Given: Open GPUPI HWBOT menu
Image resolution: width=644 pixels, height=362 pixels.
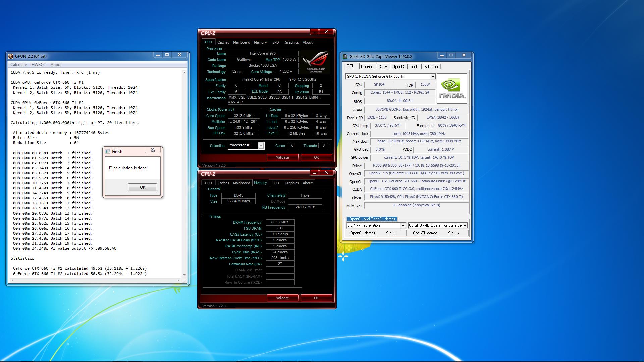Looking at the screenshot, I should pos(39,65).
